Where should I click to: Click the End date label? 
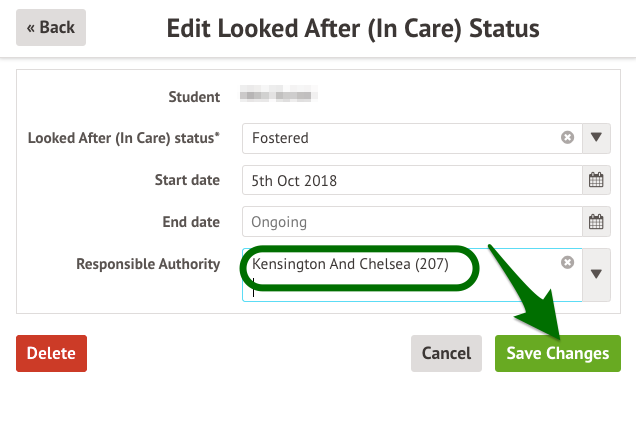pyautogui.click(x=194, y=222)
